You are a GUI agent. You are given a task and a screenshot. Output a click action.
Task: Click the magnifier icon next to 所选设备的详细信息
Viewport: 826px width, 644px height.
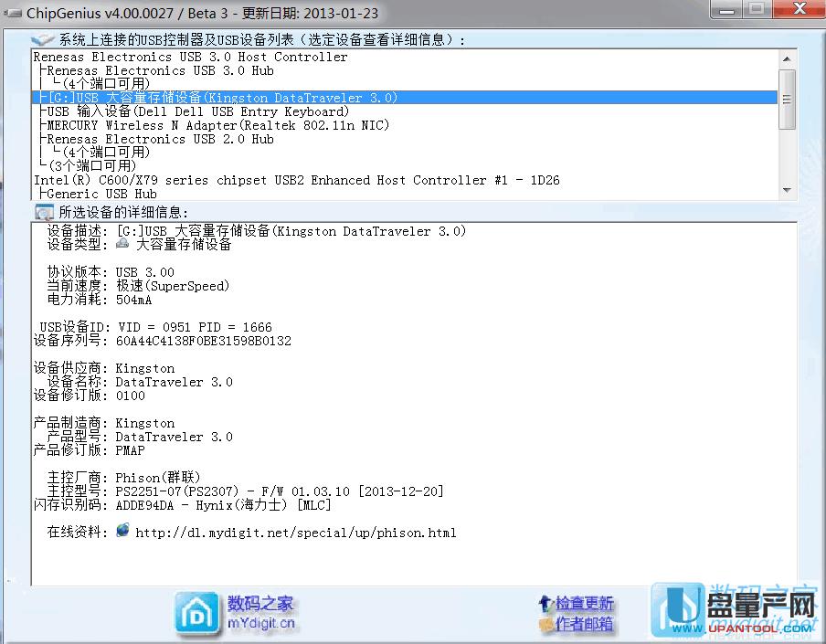pos(42,211)
